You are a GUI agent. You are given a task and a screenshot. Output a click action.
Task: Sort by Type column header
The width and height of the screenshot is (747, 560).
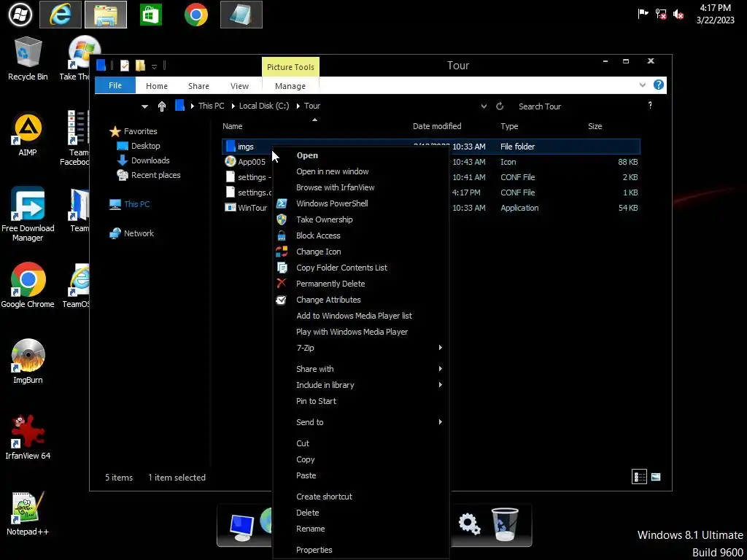(509, 126)
